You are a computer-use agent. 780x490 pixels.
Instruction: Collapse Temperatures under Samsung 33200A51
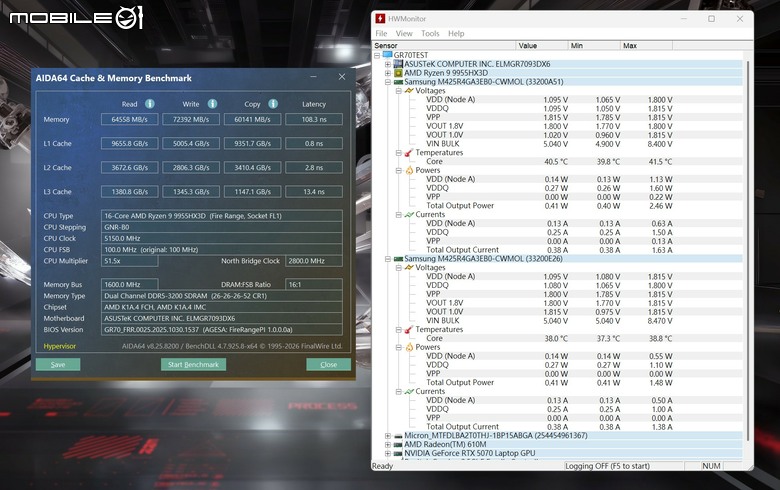(x=398, y=153)
